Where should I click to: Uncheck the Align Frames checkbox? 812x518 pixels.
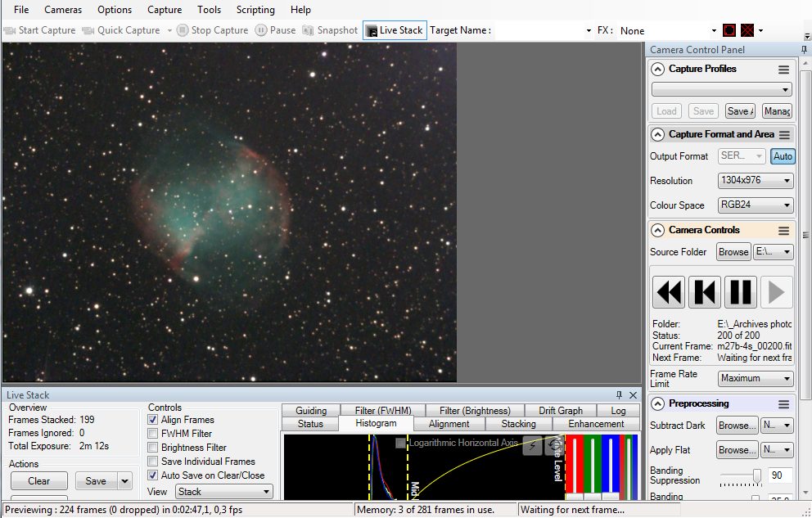153,420
